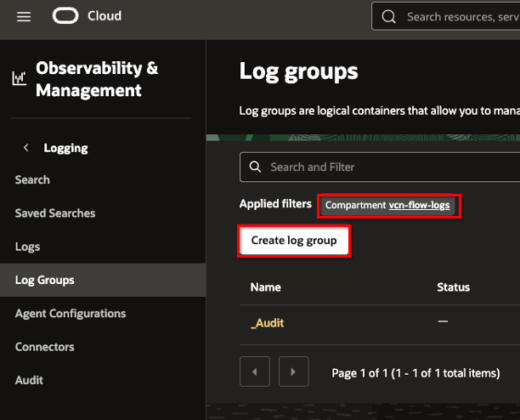
Task: Go to next page of log groups
Action: click(293, 372)
